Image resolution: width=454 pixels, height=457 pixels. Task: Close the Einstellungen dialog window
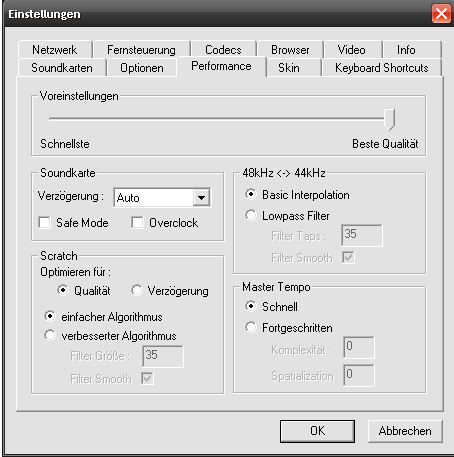tap(441, 14)
